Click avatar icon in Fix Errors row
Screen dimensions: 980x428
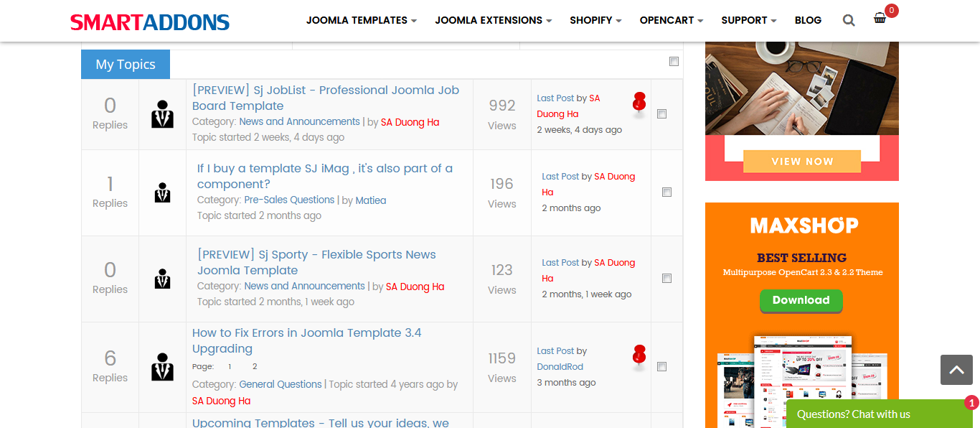click(x=163, y=367)
